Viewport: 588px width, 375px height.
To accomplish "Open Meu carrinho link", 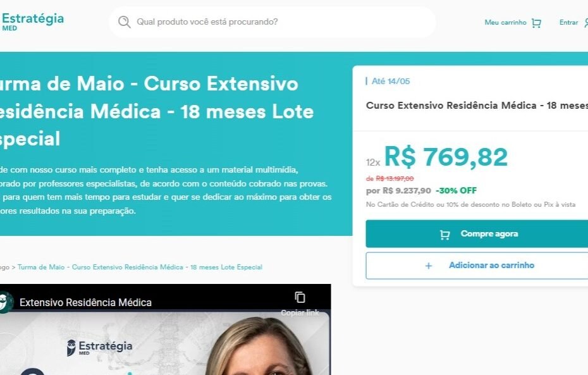I will coord(505,23).
